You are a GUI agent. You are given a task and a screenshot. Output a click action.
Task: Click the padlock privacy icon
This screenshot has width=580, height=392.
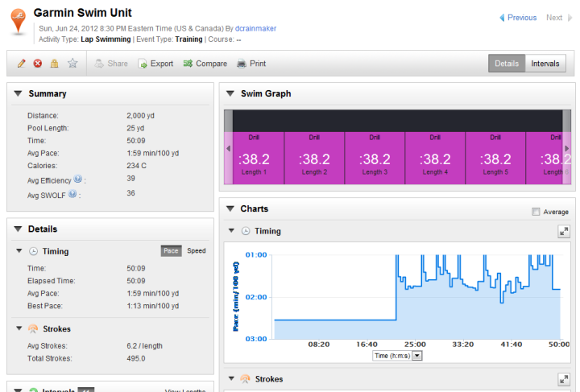click(x=54, y=64)
